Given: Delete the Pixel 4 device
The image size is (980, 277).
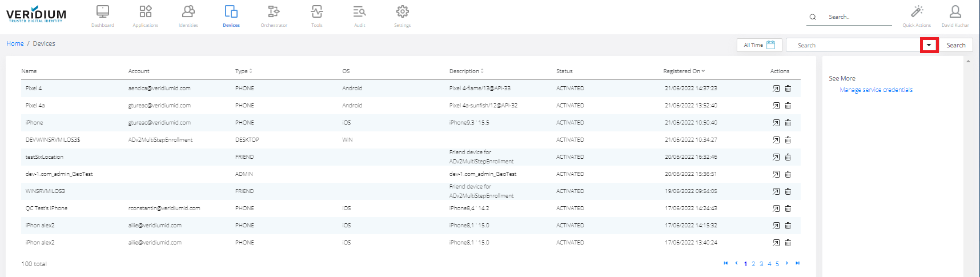Looking at the screenshot, I should 788,89.
